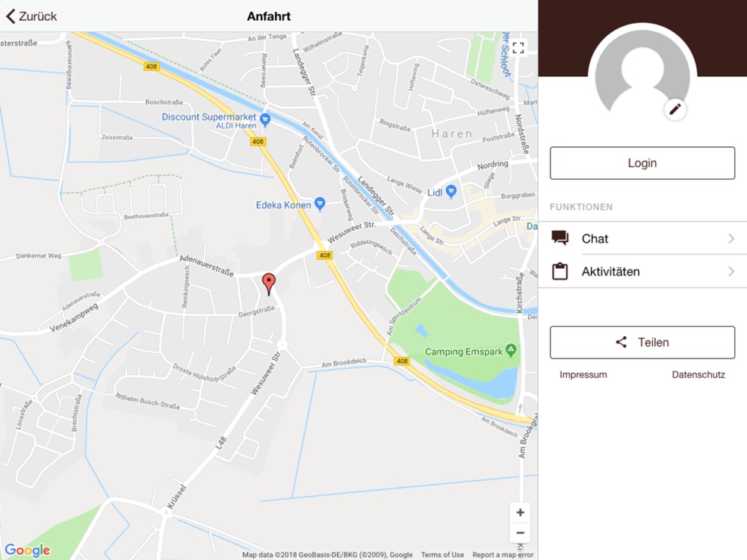The image size is (747, 560).
Task: Click the Zeissstraße street label
Action: [117, 137]
